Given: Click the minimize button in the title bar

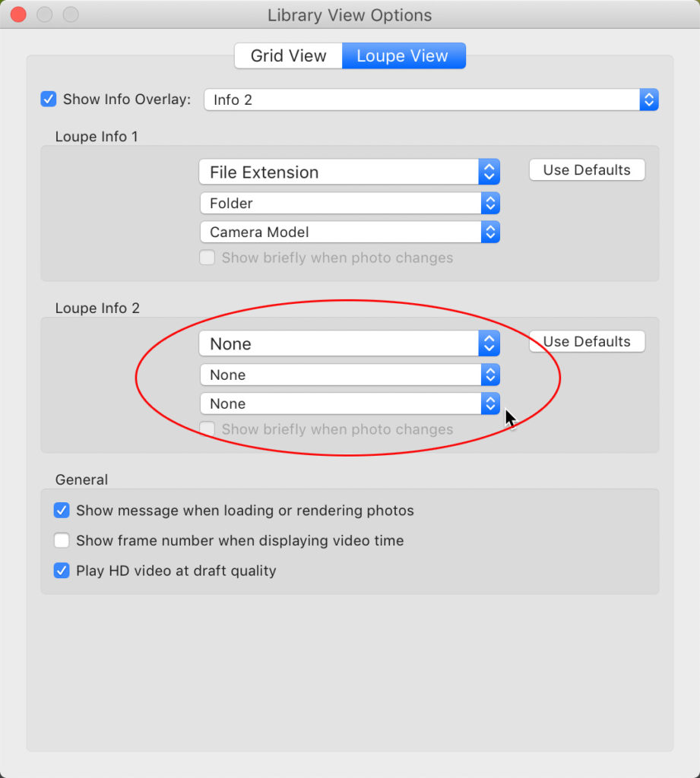Looking at the screenshot, I should [x=44, y=14].
